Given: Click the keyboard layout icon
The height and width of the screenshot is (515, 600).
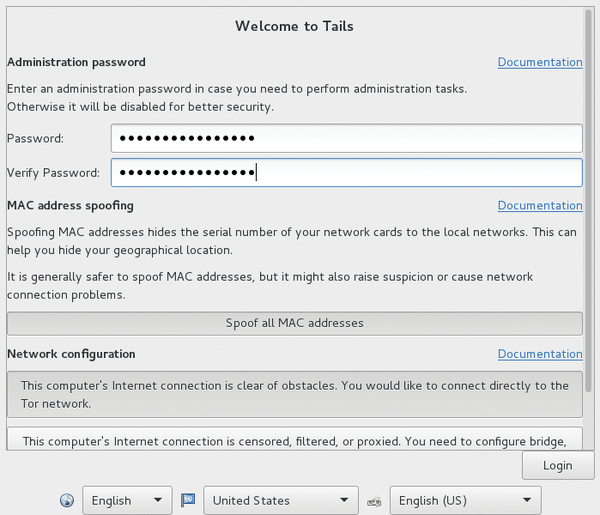Looking at the screenshot, I should 374,501.
